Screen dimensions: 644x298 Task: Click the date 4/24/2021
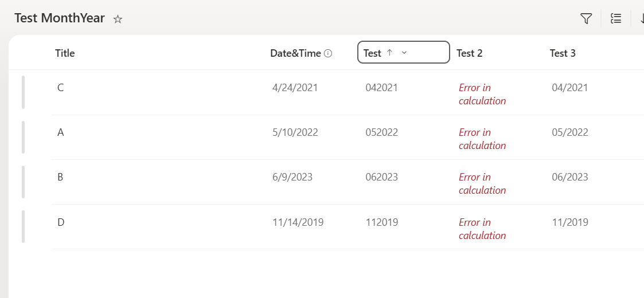pos(295,88)
